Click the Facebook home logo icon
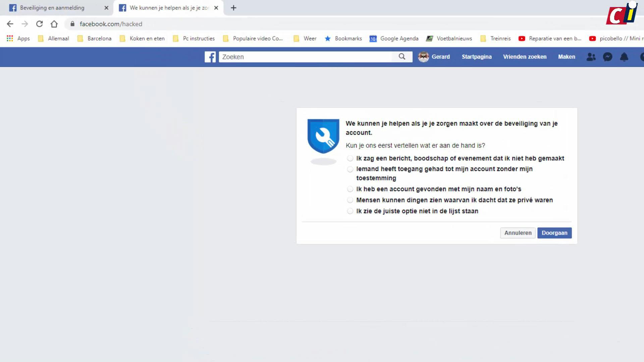Viewport: 644px width, 362px height. point(210,57)
